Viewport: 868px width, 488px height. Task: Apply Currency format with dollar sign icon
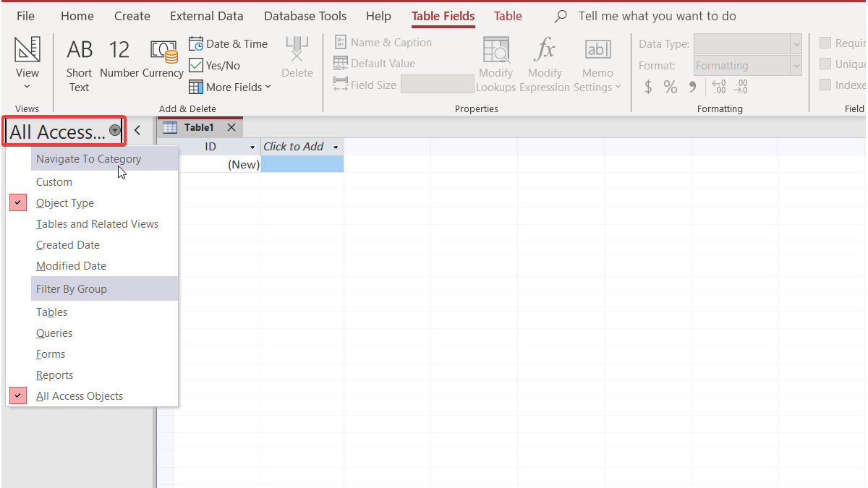click(650, 87)
